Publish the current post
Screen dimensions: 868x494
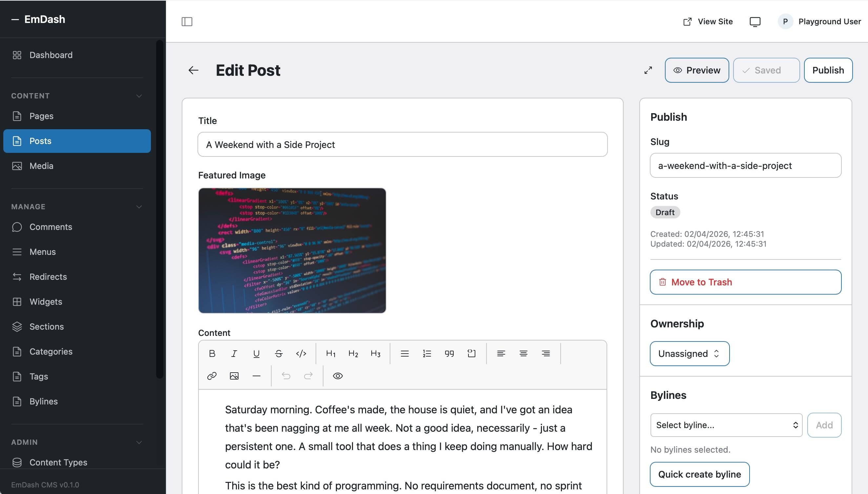[x=828, y=70]
